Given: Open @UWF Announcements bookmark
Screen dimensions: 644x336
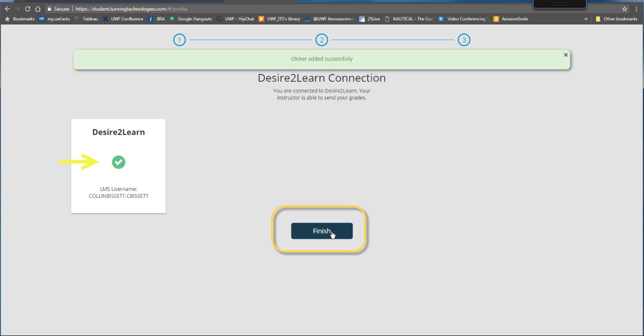Looking at the screenshot, I should (329, 19).
